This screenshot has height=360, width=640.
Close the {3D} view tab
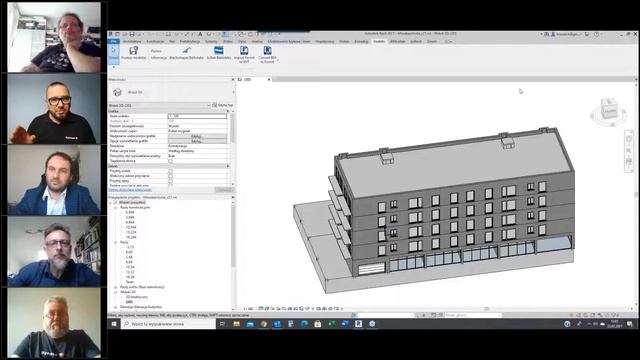coord(269,80)
